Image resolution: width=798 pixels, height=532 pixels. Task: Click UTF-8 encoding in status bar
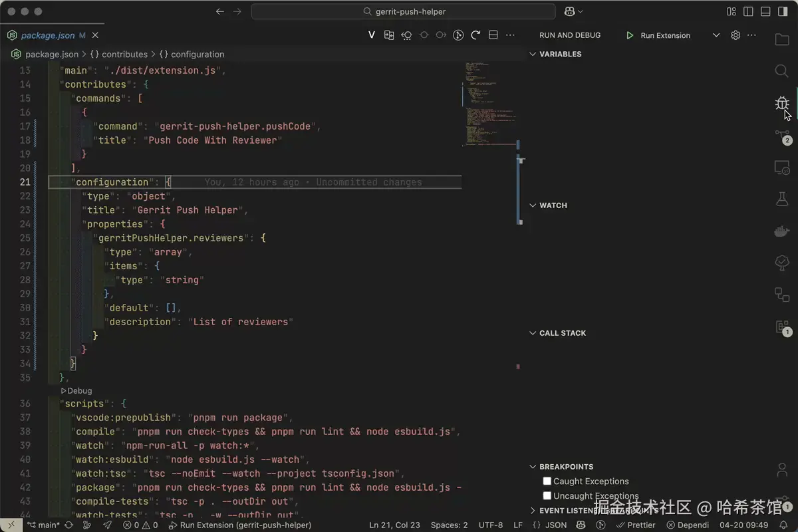click(x=491, y=525)
